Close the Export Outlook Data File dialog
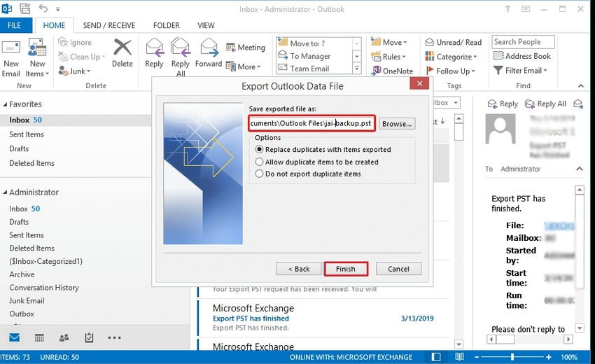The width and height of the screenshot is (595, 364). point(419,83)
